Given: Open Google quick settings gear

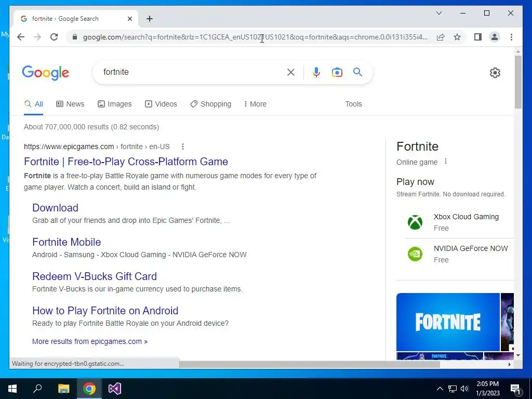Looking at the screenshot, I should tap(495, 73).
